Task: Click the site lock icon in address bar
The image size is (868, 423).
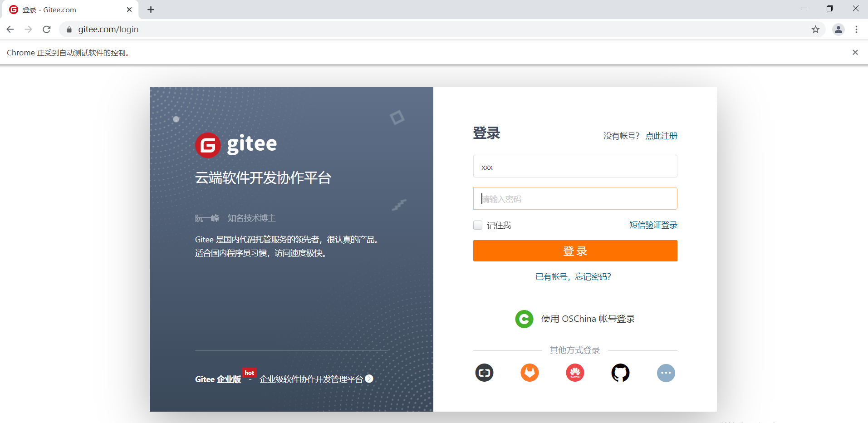Action: pyautogui.click(x=69, y=30)
